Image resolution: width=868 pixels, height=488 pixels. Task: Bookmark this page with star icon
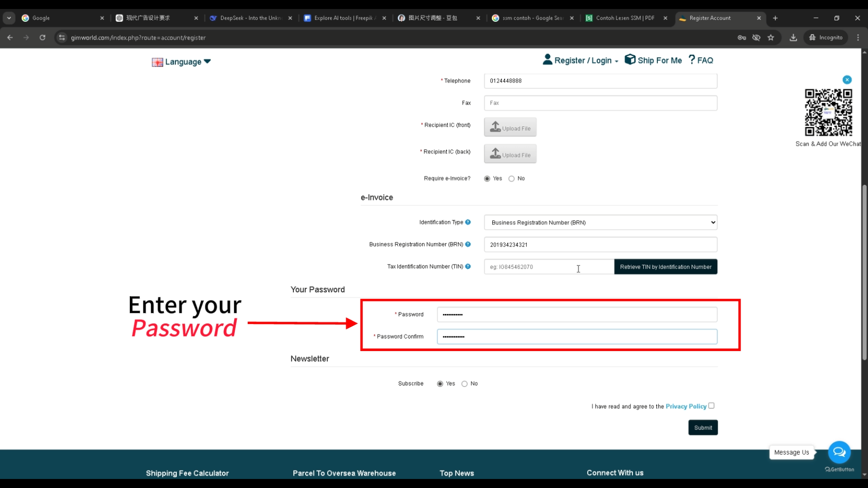pyautogui.click(x=771, y=38)
